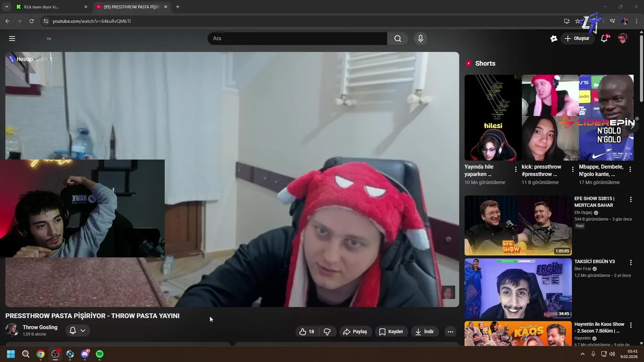Open EFE SHOW S3B15 MERTCAN BAHAR title
This screenshot has height=362, width=644.
(594, 202)
